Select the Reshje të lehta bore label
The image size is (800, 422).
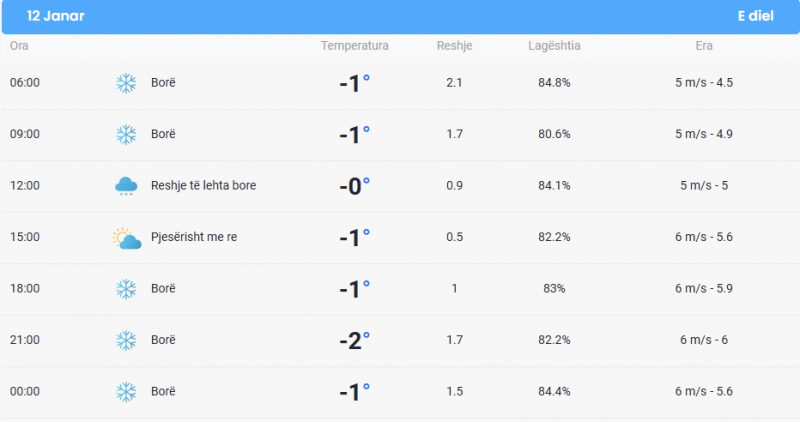[204, 185]
